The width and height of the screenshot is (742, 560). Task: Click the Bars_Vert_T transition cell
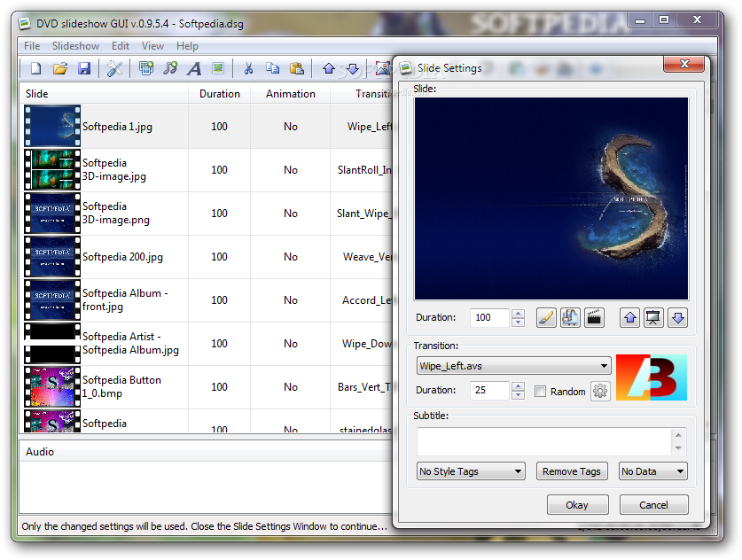coord(363,387)
